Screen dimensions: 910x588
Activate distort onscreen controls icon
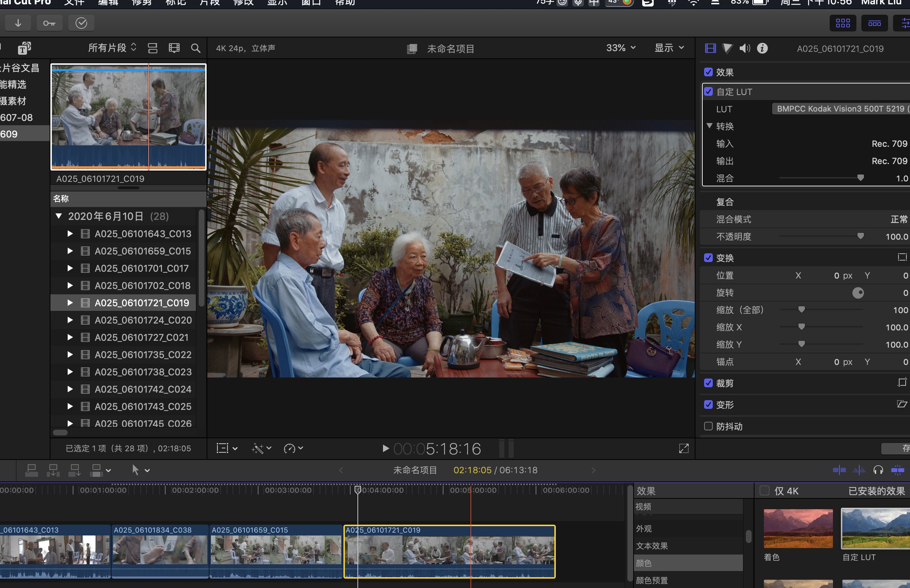(x=902, y=404)
